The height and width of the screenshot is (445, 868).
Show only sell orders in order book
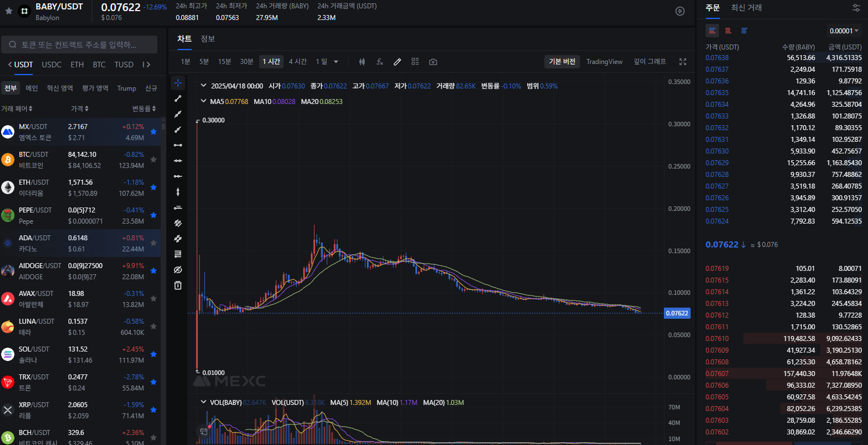click(728, 31)
